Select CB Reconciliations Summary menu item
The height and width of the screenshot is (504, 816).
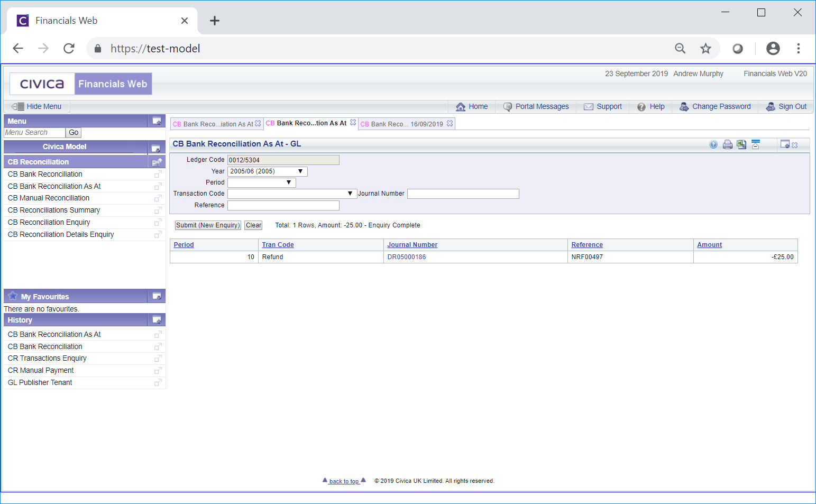(x=54, y=210)
